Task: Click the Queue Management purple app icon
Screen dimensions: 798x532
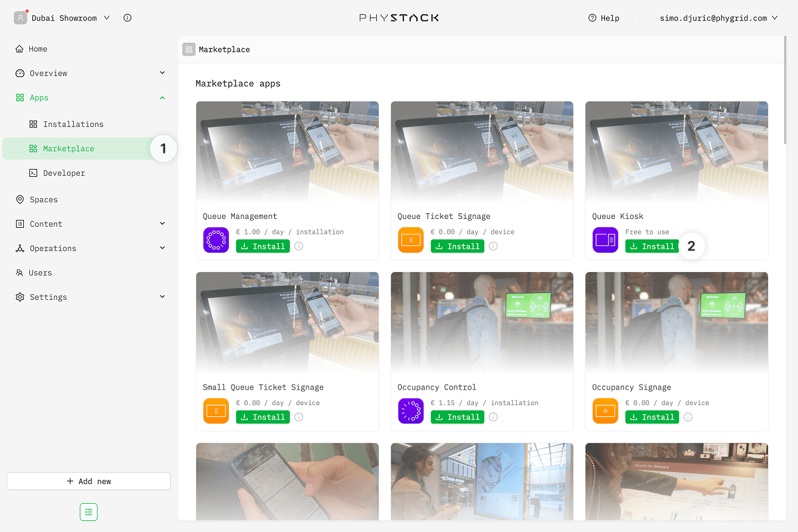Action: (x=216, y=240)
